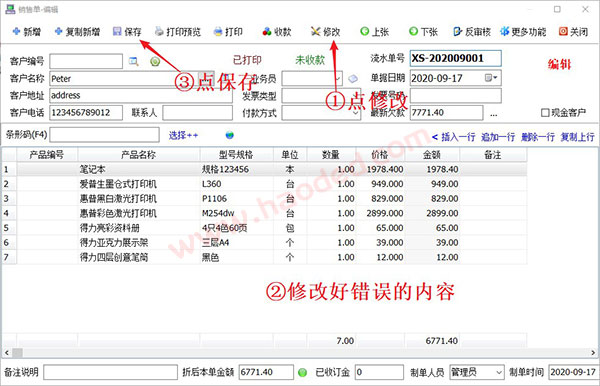Click the 发票类型 invoice type field
600x386 pixels.
(x=321, y=96)
